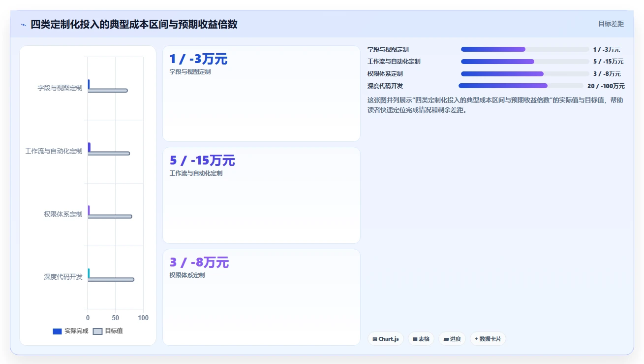This screenshot has width=644, height=364.
Task: Click the icon in the Chart.js chip
Action: (x=375, y=339)
